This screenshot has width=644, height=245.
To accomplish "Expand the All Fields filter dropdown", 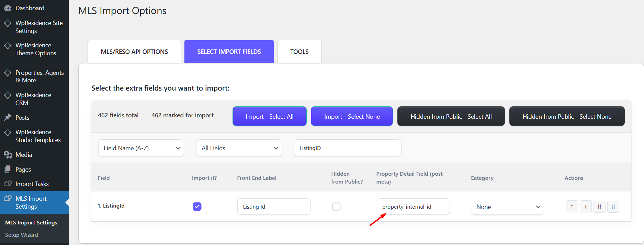I will pos(239,148).
